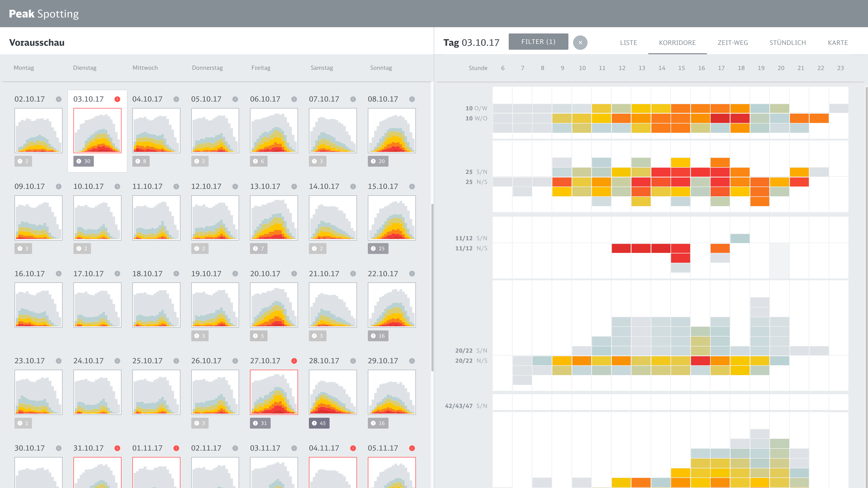Switch to the LISTE tab
The image size is (868, 488).
point(628,43)
